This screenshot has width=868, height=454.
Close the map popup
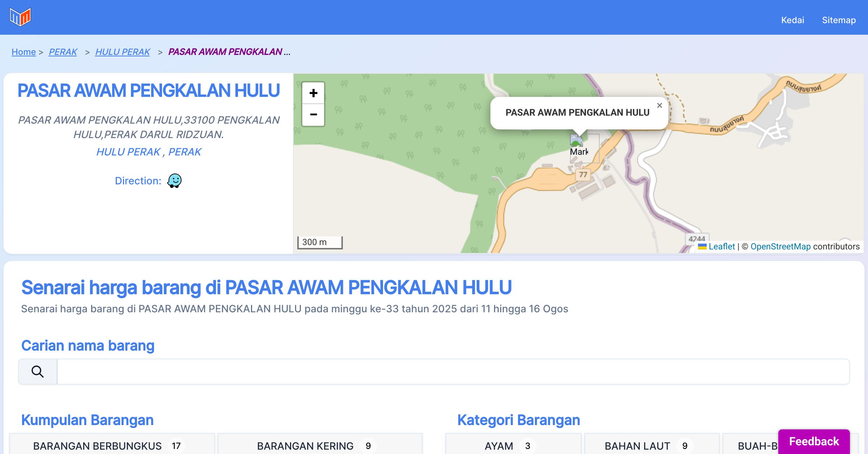coord(659,106)
